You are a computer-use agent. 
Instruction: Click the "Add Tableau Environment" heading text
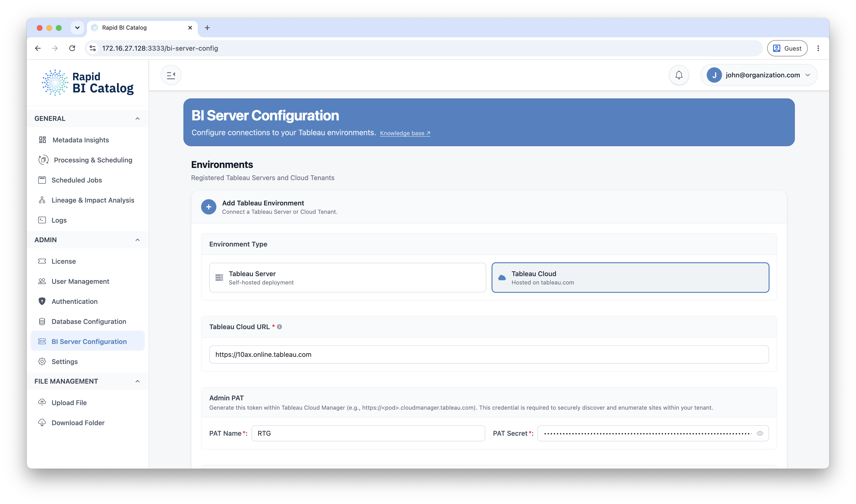pyautogui.click(x=263, y=203)
